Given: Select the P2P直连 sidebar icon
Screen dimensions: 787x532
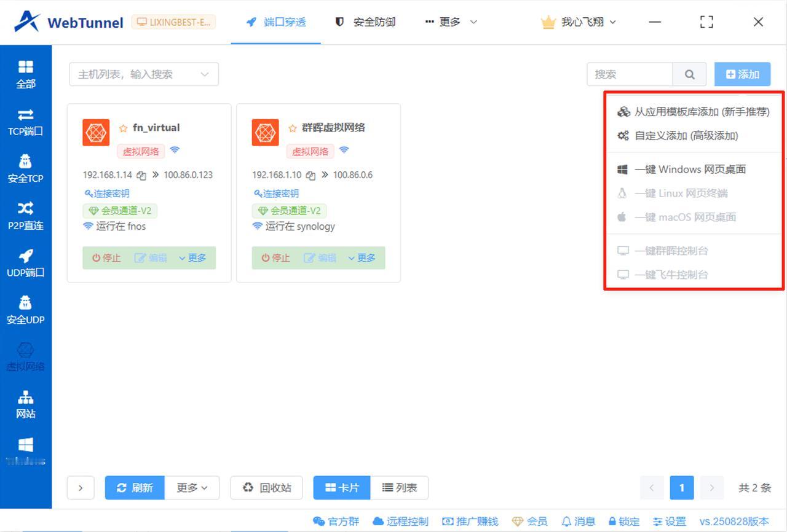Looking at the screenshot, I should click(25, 217).
